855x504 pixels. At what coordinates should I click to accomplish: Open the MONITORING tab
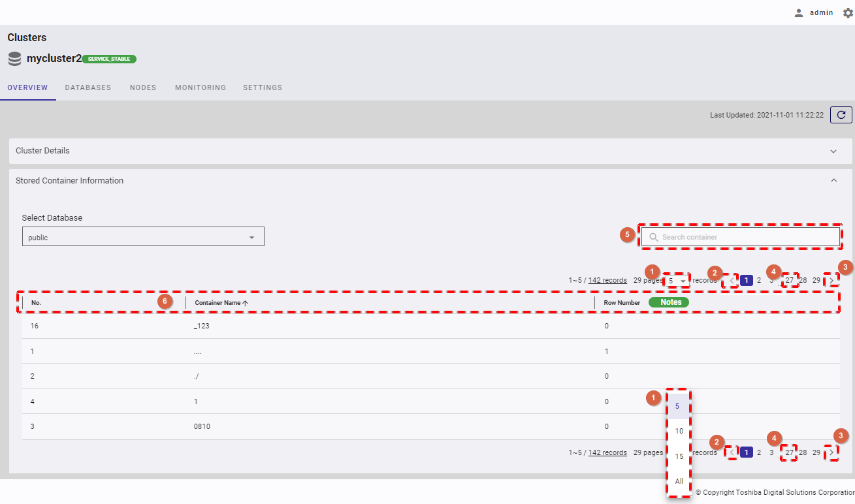200,87
